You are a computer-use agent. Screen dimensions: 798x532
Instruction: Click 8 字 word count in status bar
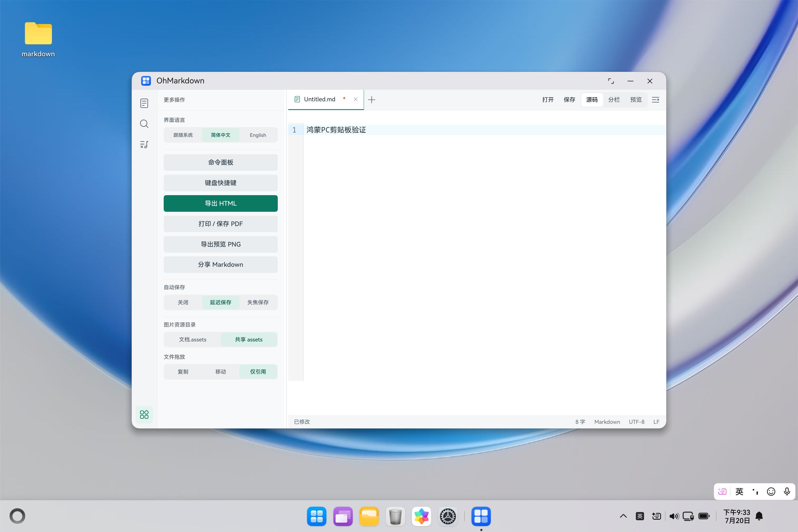click(x=580, y=422)
